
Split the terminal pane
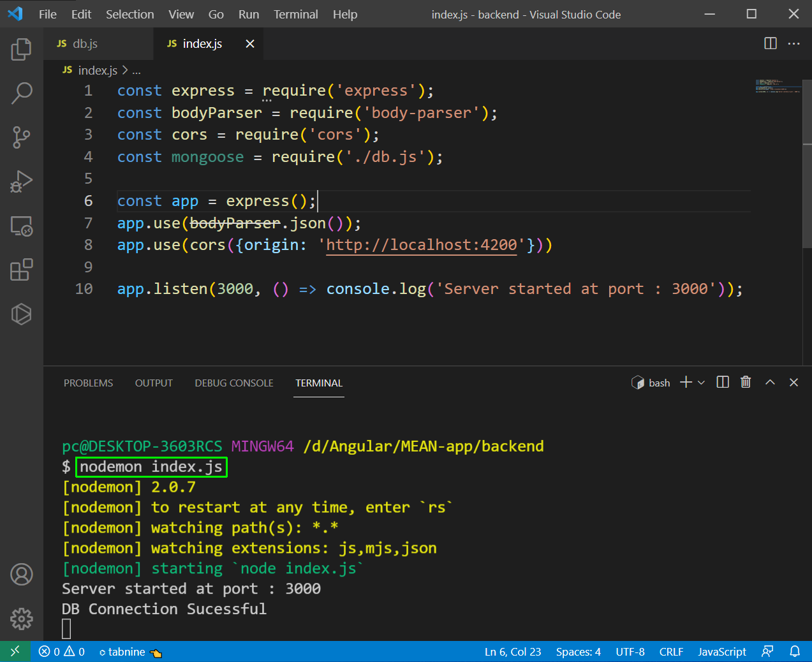click(723, 382)
